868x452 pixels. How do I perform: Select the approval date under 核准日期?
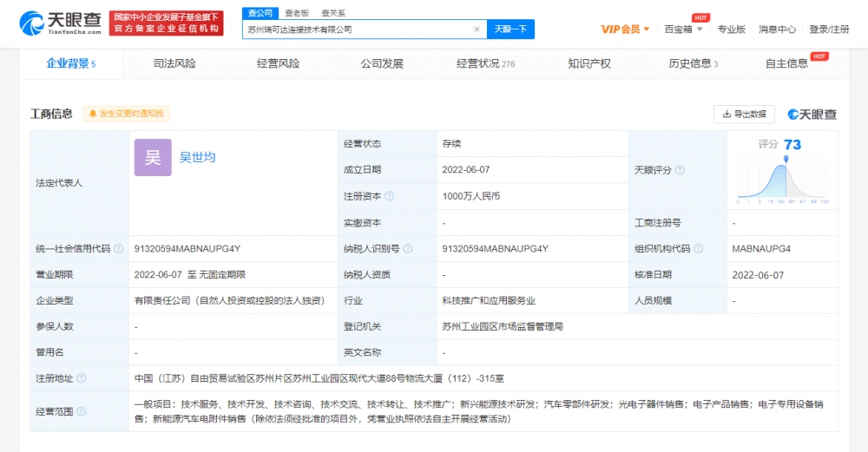pyautogui.click(x=758, y=275)
